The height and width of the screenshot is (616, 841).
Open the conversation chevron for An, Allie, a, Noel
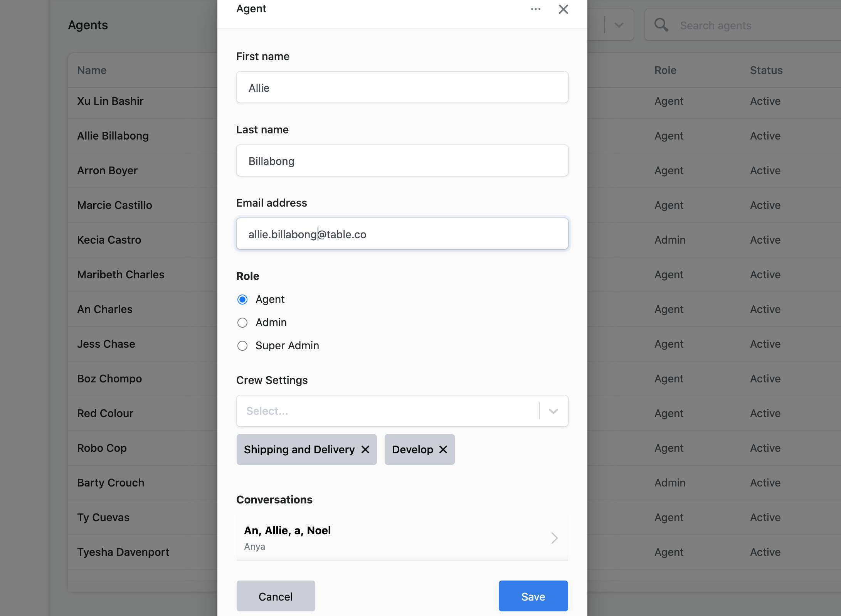[554, 538]
